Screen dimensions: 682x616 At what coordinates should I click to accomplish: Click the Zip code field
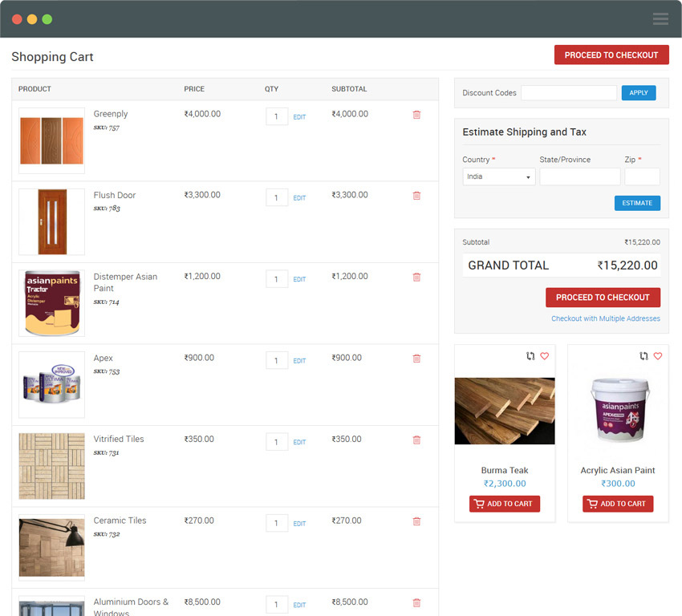[x=642, y=176]
